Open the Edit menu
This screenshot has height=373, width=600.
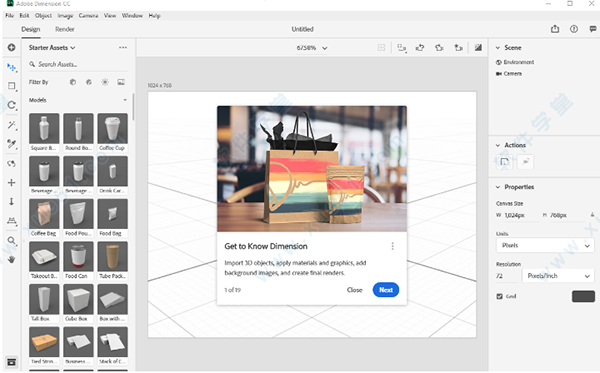coord(24,16)
